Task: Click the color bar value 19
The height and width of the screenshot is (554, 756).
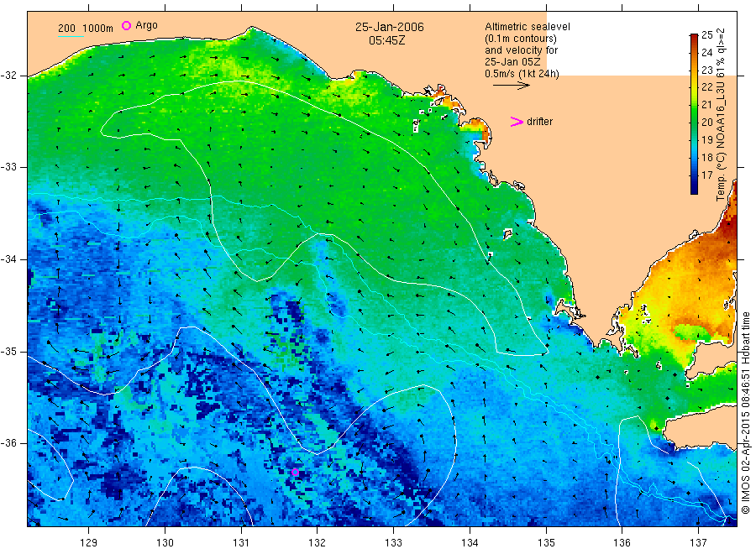Action: (x=706, y=139)
